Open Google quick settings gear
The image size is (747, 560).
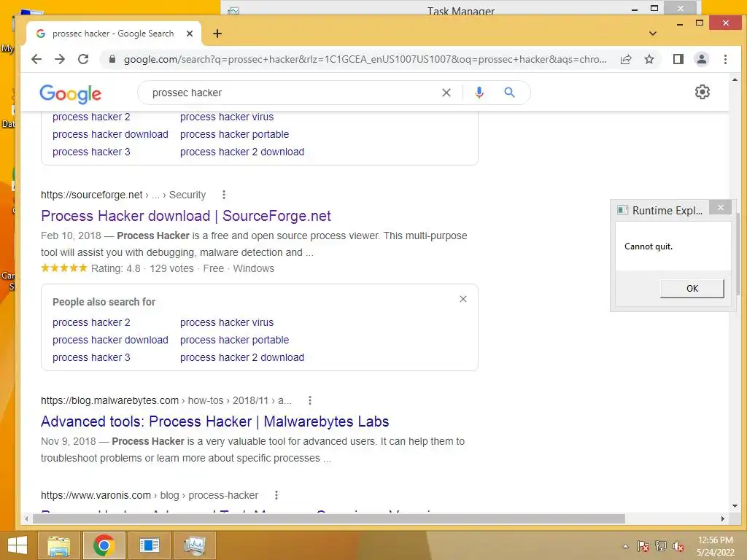pos(703,92)
